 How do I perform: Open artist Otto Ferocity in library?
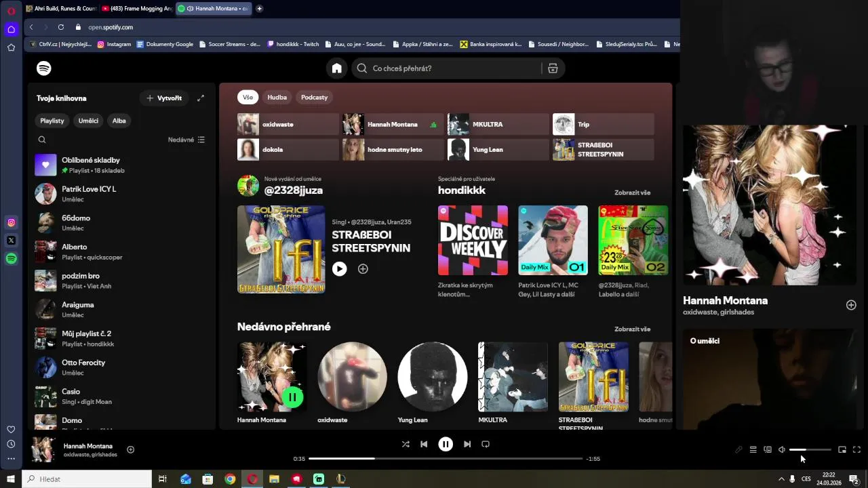coord(122,367)
